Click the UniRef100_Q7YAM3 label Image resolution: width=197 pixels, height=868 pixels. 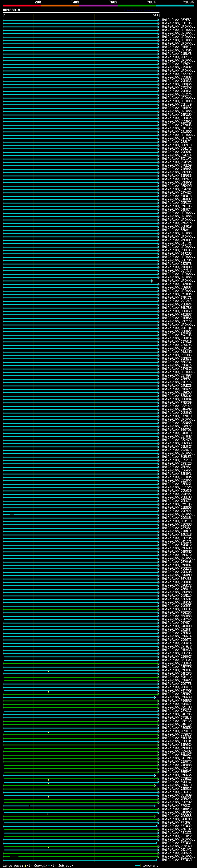pos(177,125)
